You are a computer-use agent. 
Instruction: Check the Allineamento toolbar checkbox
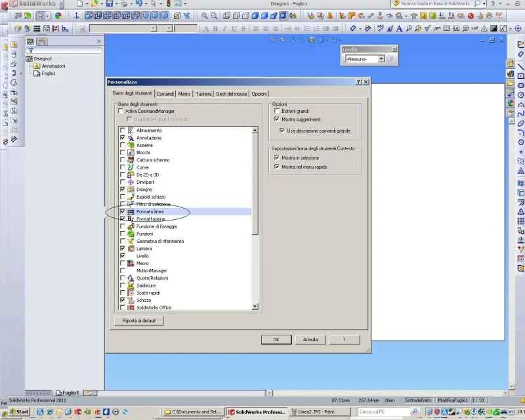click(x=123, y=131)
